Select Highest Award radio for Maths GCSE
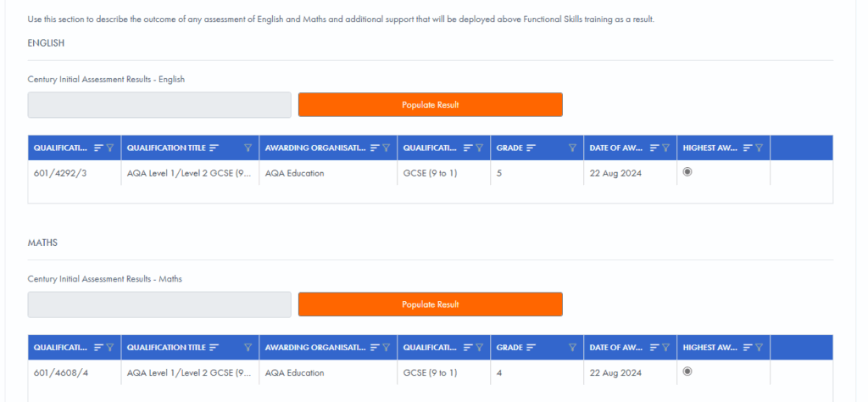Screen dimensions: 868x402 click(x=687, y=371)
